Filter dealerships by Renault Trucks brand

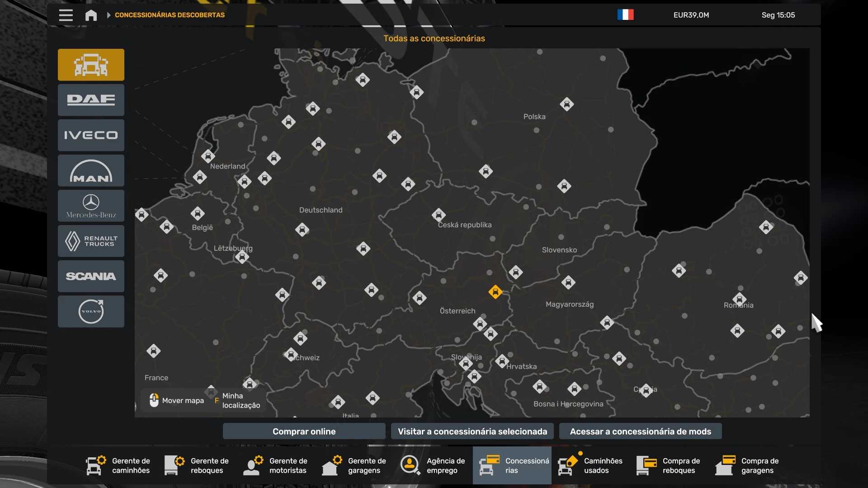coord(91,241)
